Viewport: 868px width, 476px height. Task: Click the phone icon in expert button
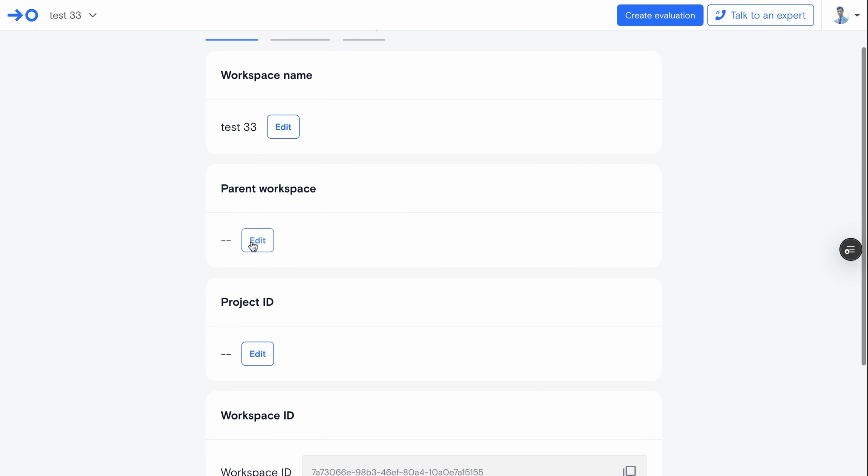tap(720, 15)
